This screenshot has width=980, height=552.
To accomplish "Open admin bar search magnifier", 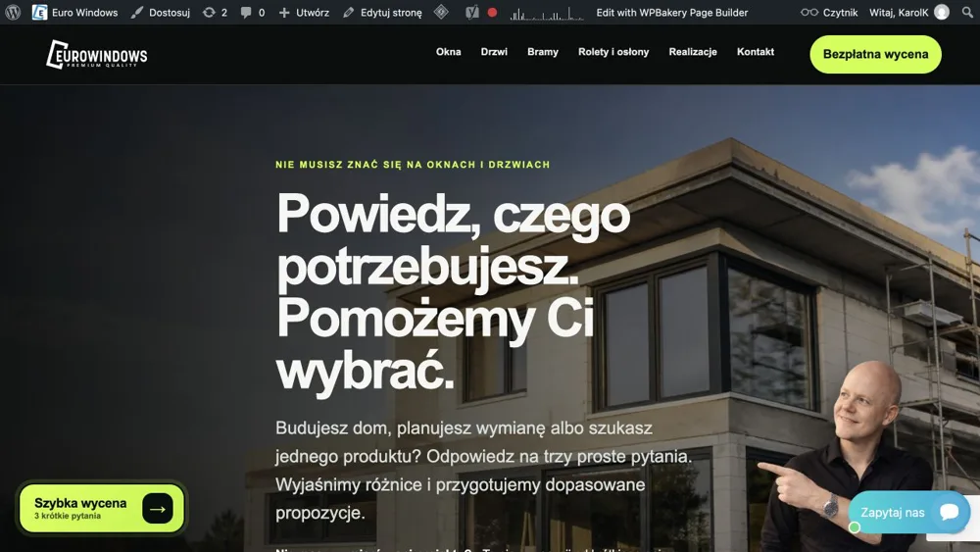I will pyautogui.click(x=967, y=12).
